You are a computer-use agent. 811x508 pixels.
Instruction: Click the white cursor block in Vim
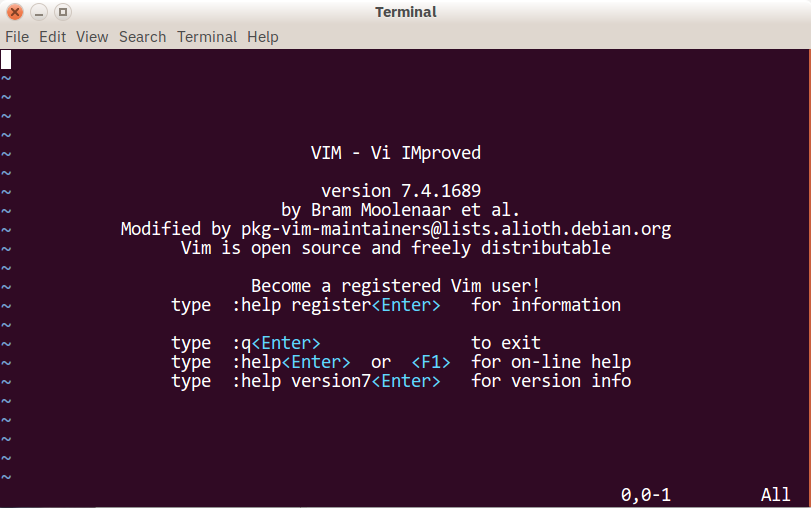6,59
